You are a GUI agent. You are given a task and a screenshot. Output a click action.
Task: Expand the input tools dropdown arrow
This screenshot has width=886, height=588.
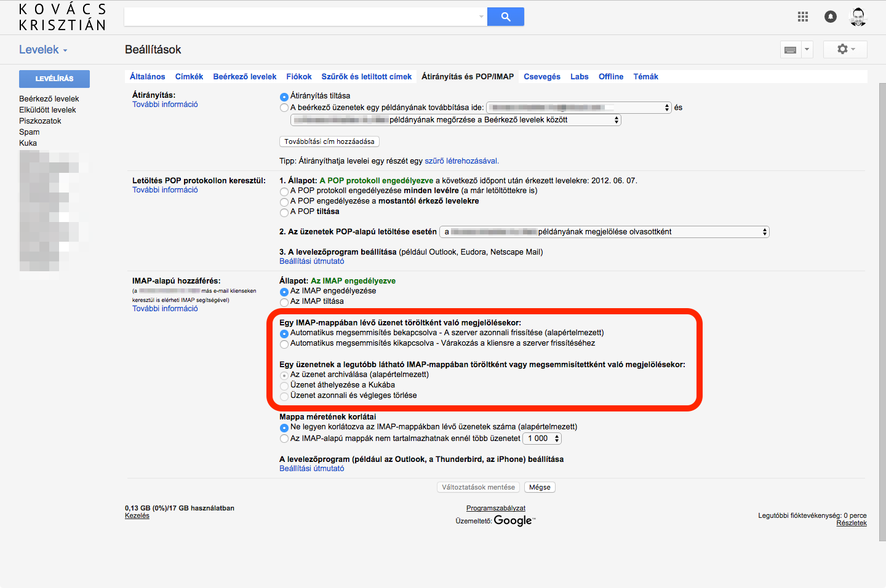807,50
